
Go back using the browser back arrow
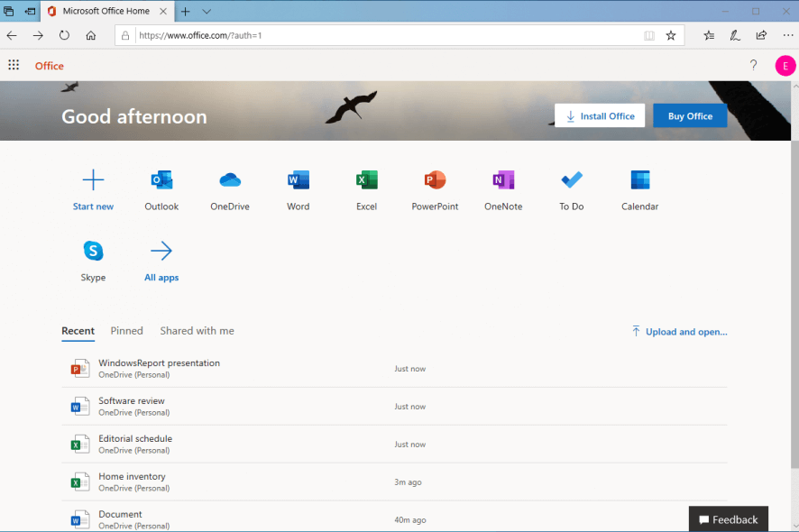[12, 35]
